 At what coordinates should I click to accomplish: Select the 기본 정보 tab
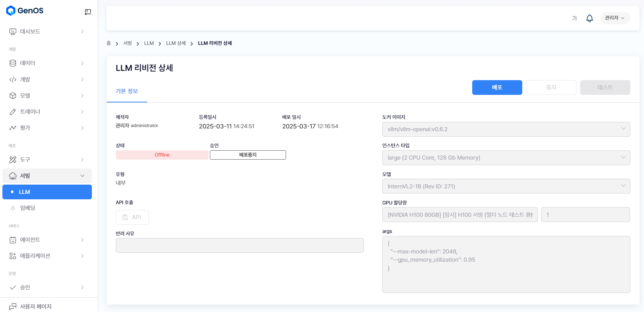[127, 91]
